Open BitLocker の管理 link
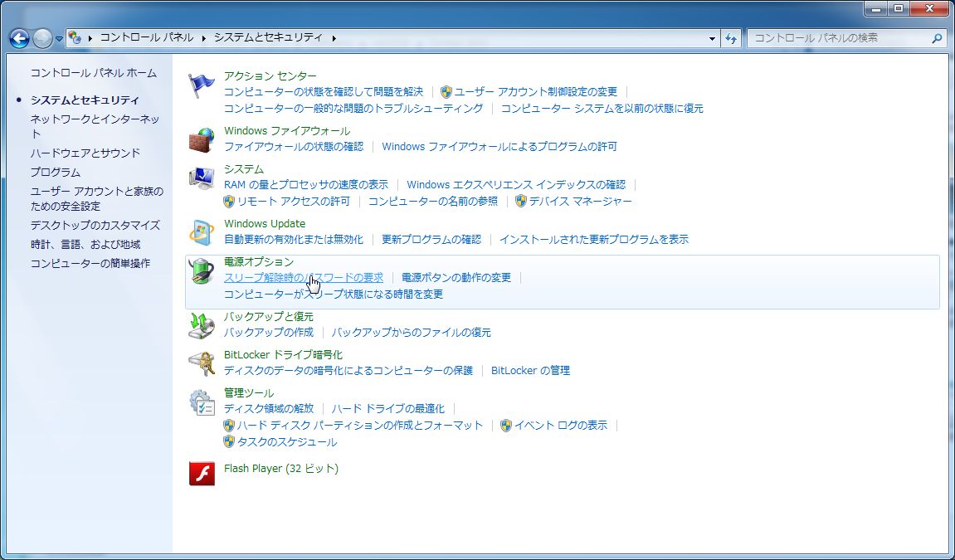This screenshot has width=955, height=560. tap(530, 371)
